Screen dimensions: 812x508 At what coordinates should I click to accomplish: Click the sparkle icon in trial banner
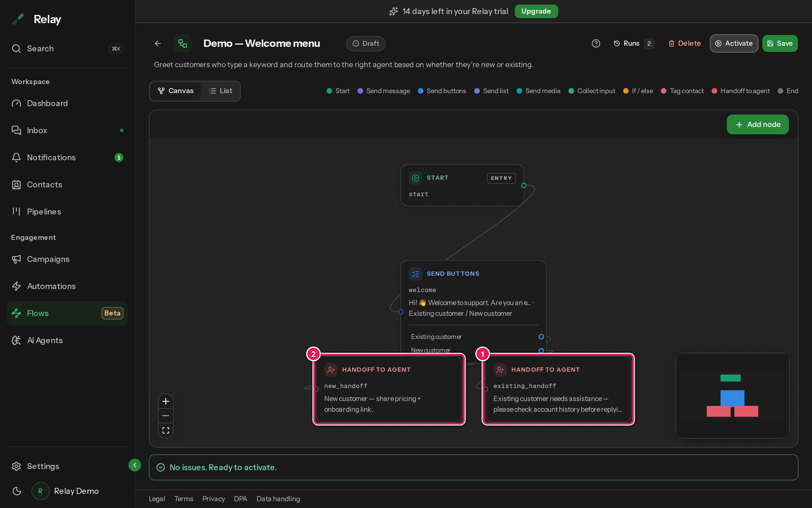pyautogui.click(x=393, y=11)
